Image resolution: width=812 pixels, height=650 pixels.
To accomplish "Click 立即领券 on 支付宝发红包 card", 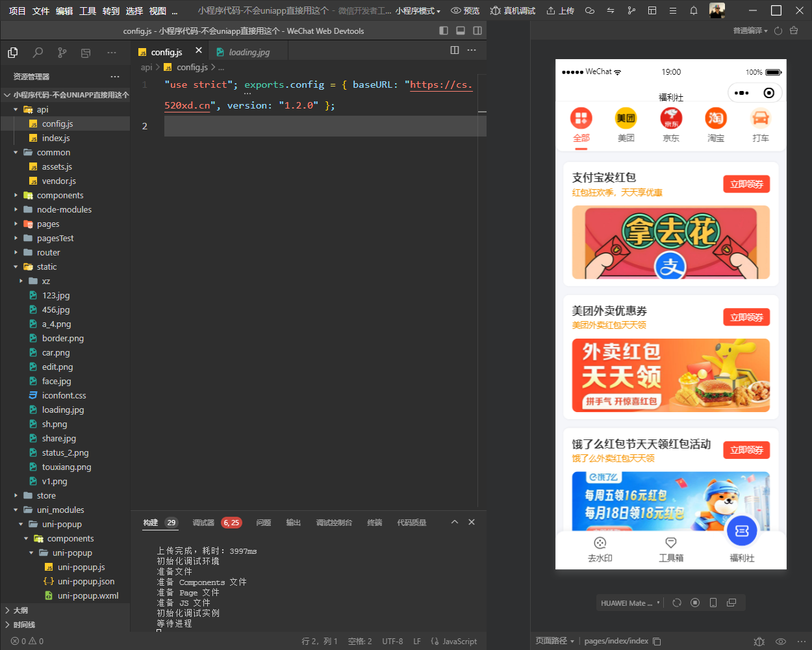I will click(x=746, y=184).
